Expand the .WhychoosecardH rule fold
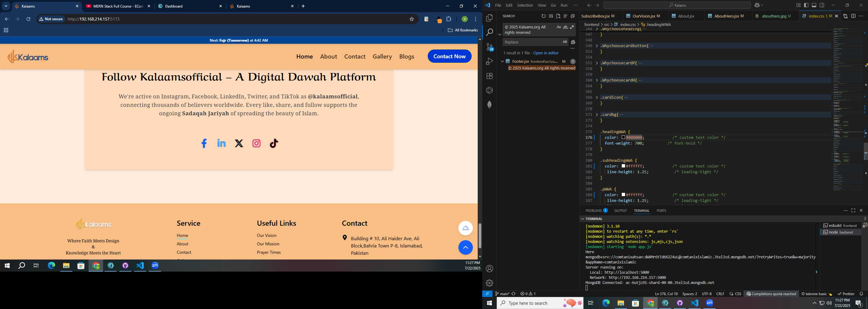This screenshot has width=868, height=309. [597, 80]
